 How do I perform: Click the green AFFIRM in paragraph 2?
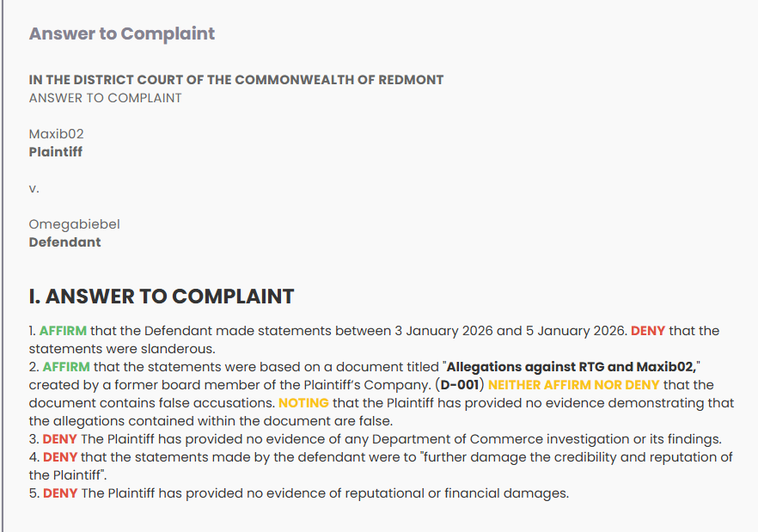pyautogui.click(x=65, y=367)
